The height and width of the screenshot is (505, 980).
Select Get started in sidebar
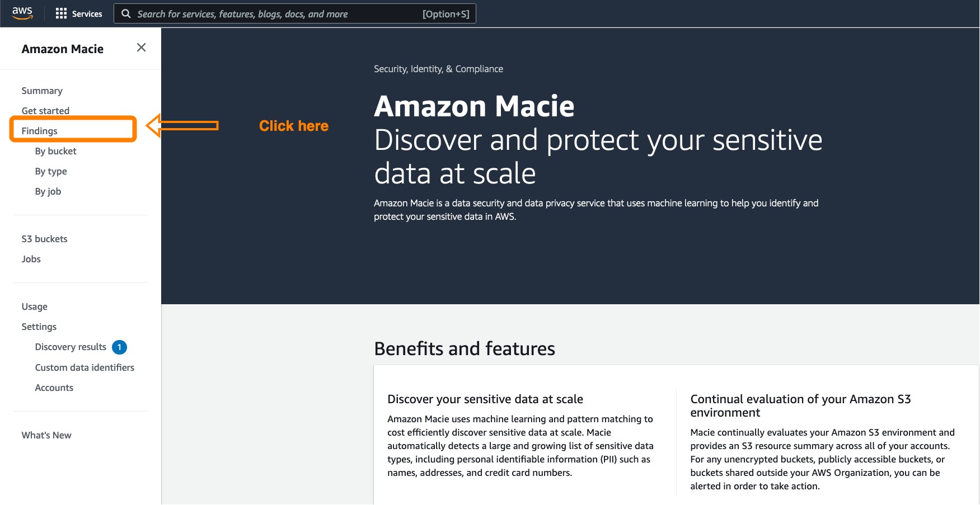[45, 111]
